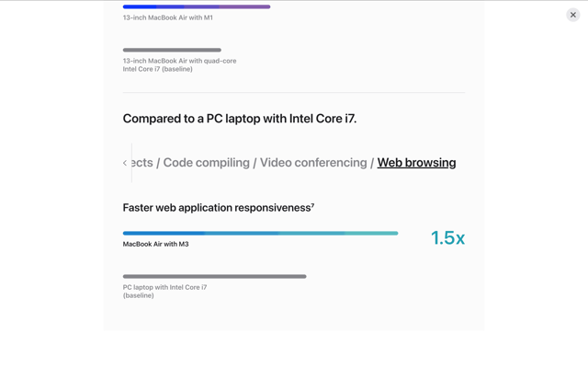Click the 'MacBook Air with M3' label
The width and height of the screenshot is (588, 368).
point(155,244)
